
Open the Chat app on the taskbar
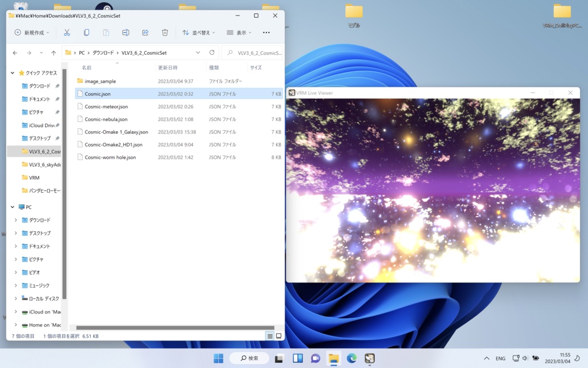pos(315,358)
